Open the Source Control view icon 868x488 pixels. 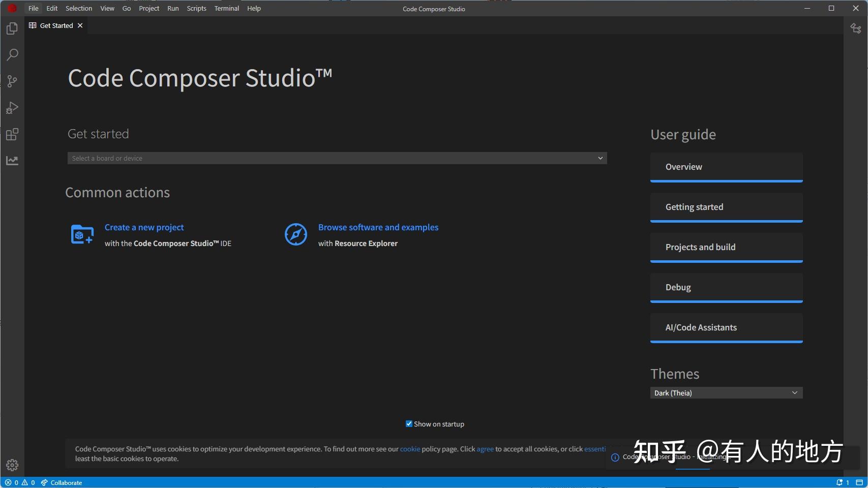coord(12,81)
